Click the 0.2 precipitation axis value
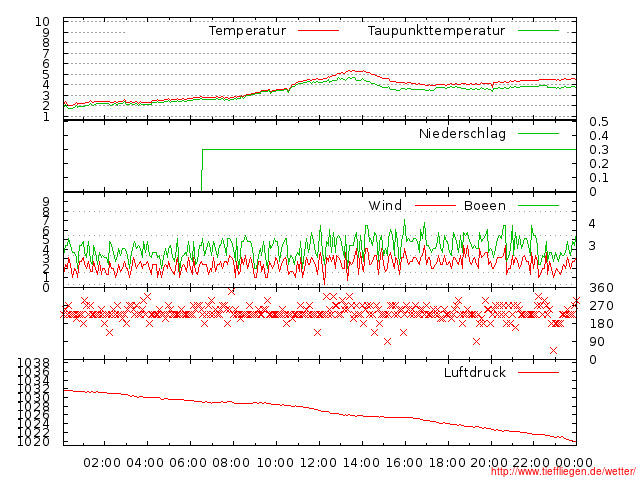 click(x=599, y=164)
